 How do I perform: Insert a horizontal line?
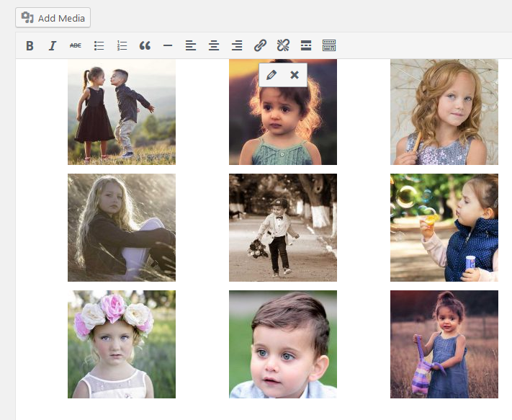168,46
